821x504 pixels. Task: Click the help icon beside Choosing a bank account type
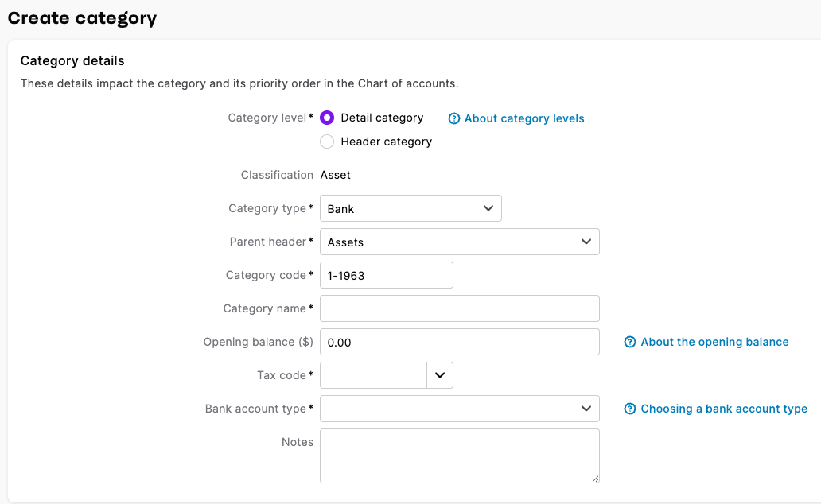(x=630, y=409)
